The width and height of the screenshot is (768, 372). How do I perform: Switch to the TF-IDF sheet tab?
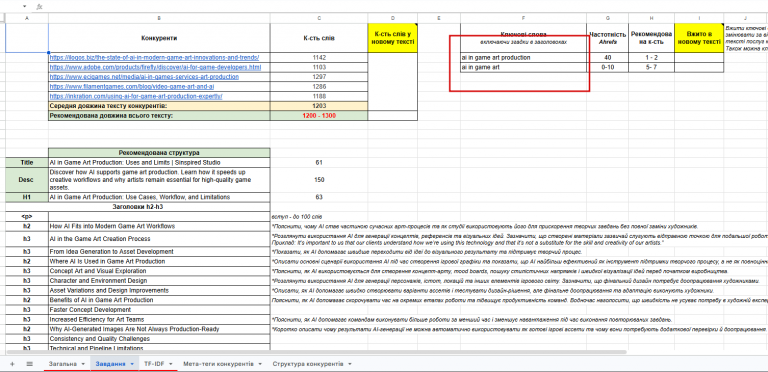(x=154, y=364)
